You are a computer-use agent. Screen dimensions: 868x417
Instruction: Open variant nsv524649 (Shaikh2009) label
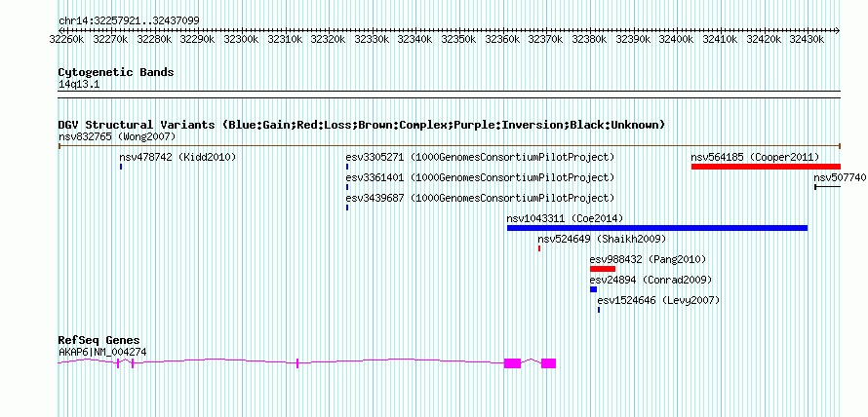[x=602, y=239]
